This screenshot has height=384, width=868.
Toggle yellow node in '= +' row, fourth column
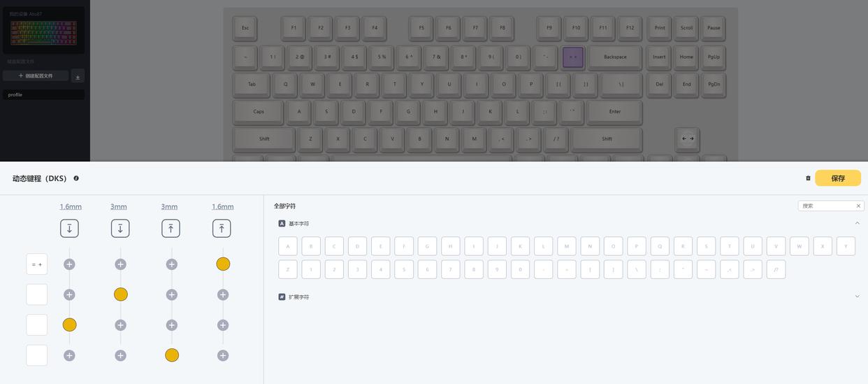223,264
